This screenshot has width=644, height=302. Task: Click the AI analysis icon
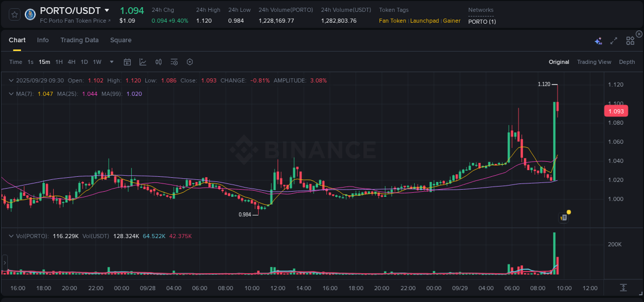coord(598,40)
